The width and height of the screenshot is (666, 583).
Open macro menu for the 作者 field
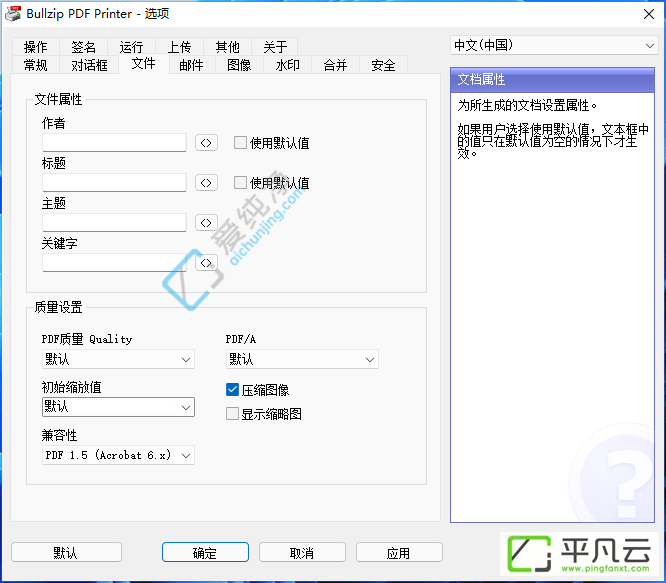click(x=206, y=143)
